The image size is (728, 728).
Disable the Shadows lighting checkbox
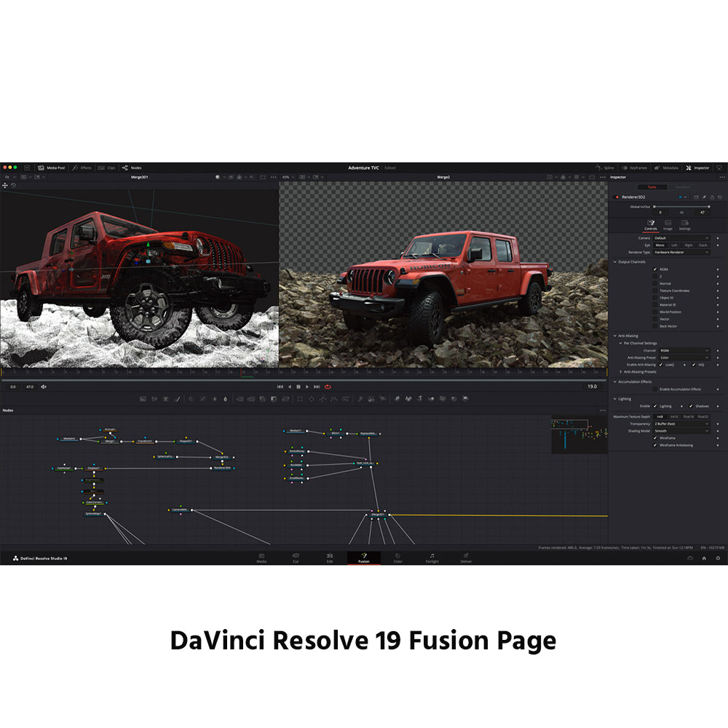click(x=691, y=406)
